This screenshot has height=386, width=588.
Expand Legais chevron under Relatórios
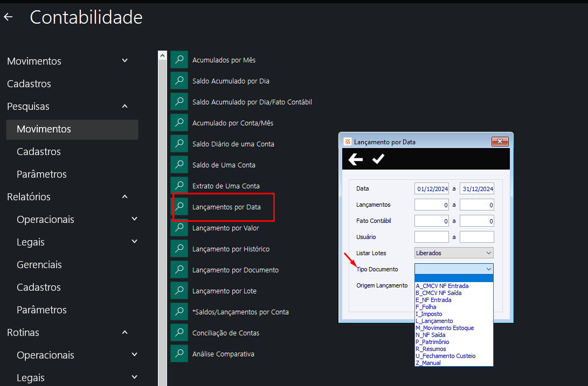click(135, 242)
